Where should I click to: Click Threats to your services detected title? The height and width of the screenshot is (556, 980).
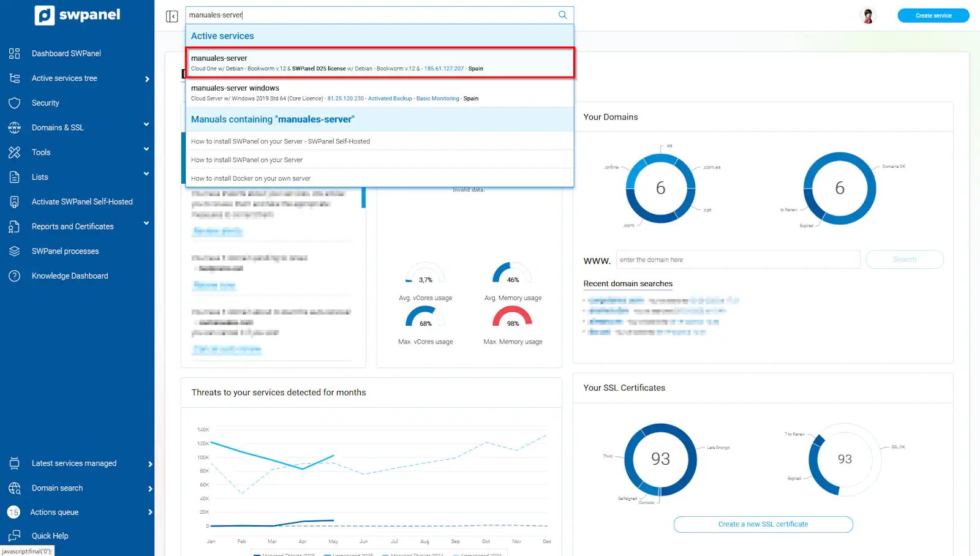coord(279,393)
